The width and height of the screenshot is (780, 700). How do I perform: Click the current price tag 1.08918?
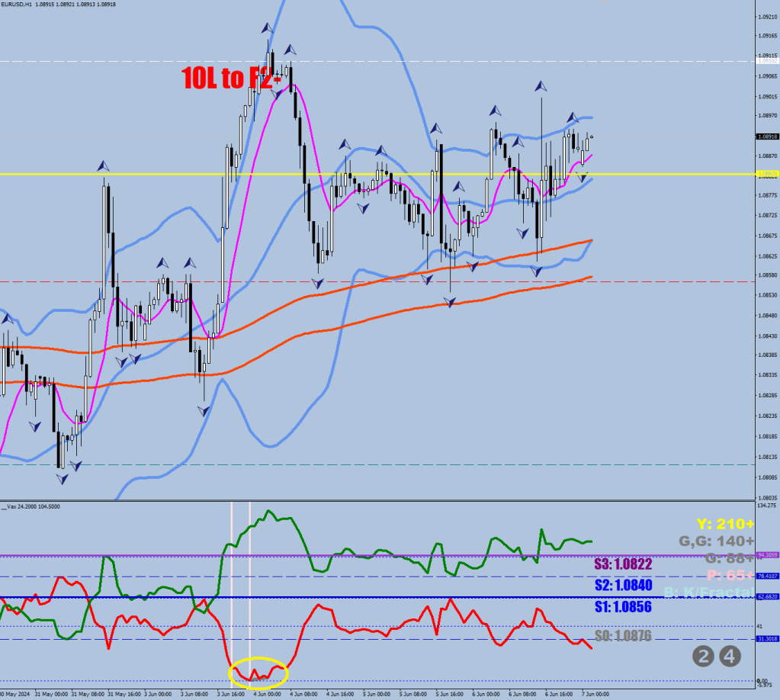coord(766,136)
